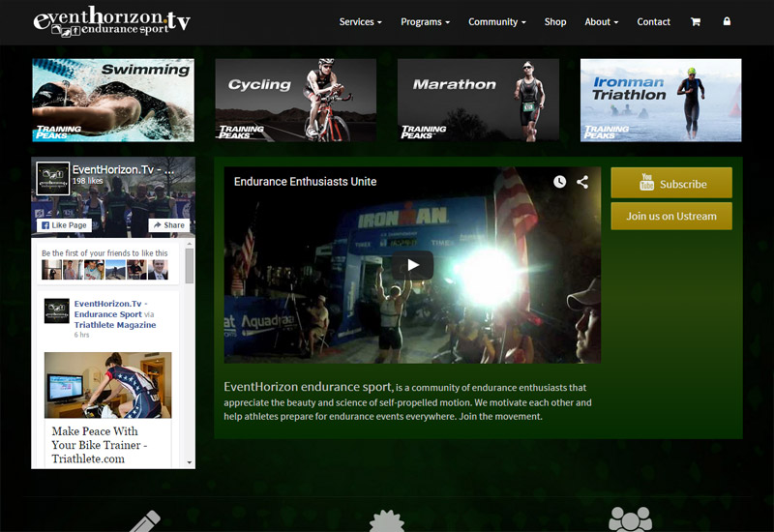
Task: Click the Triathlete Magazine link
Action: 115,325
